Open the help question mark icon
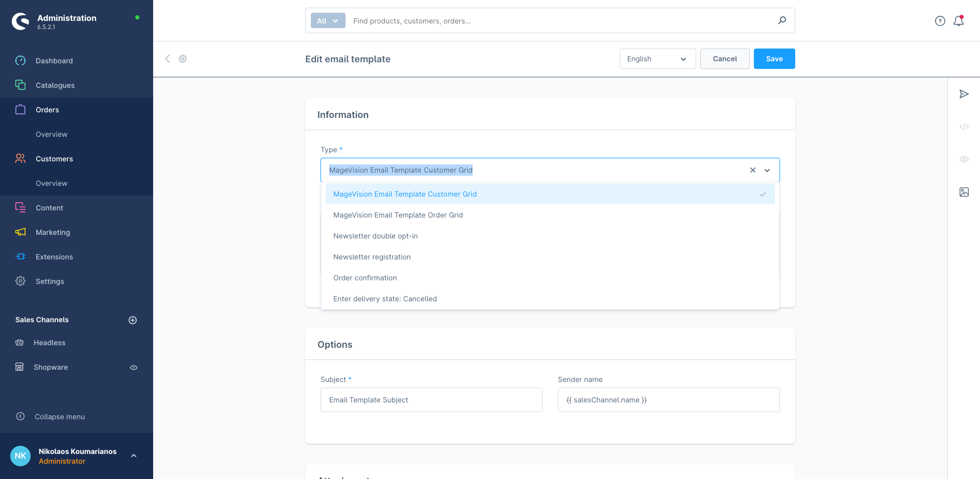 (940, 21)
